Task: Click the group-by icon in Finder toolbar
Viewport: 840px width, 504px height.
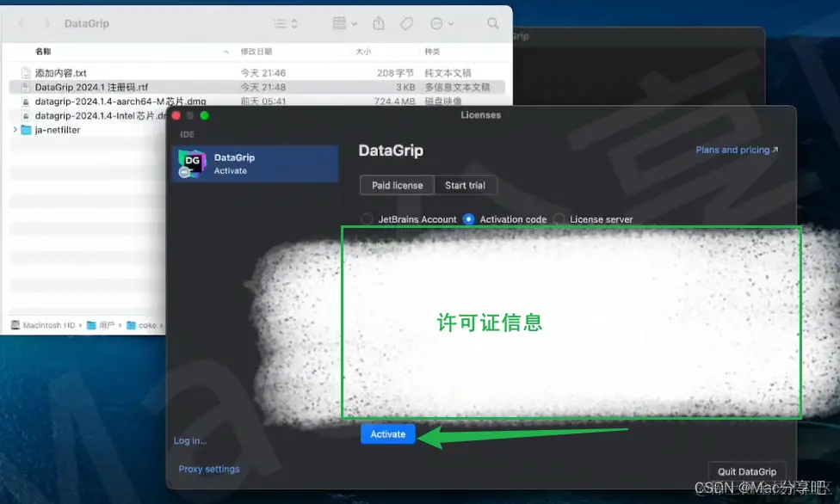Action: coord(341,24)
